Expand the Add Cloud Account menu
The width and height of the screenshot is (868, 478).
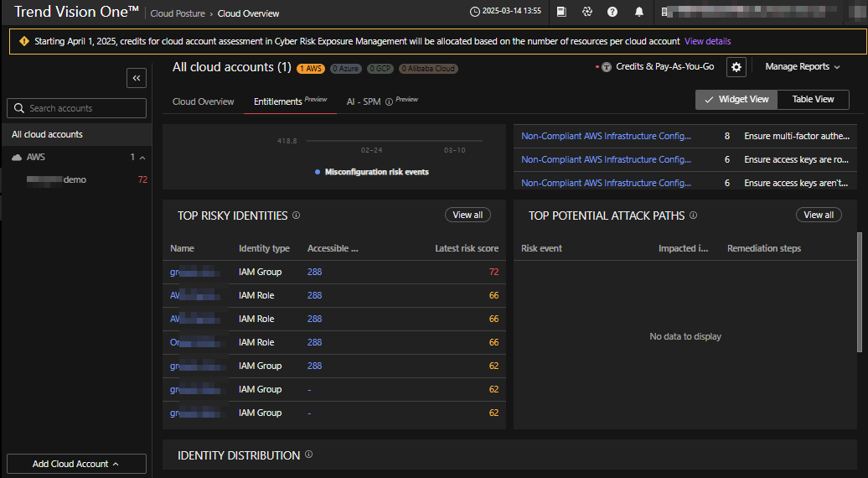76,464
